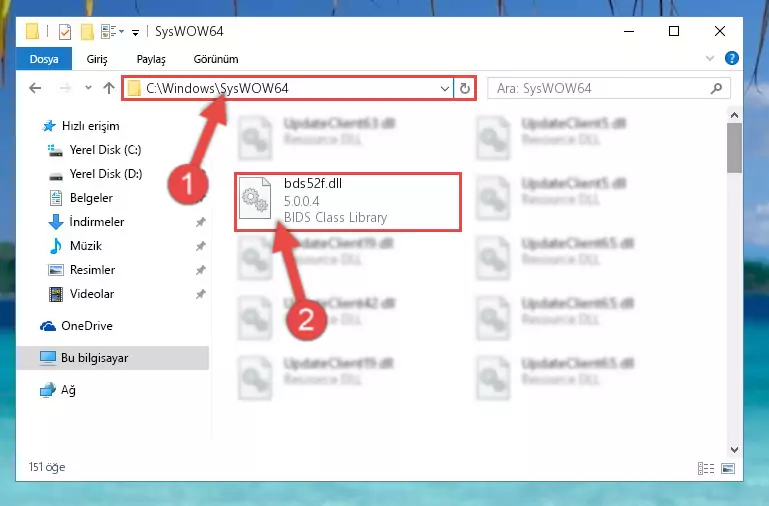This screenshot has width=769, height=506.
Task: Click the pin icon next to Resimler
Action: (x=201, y=270)
